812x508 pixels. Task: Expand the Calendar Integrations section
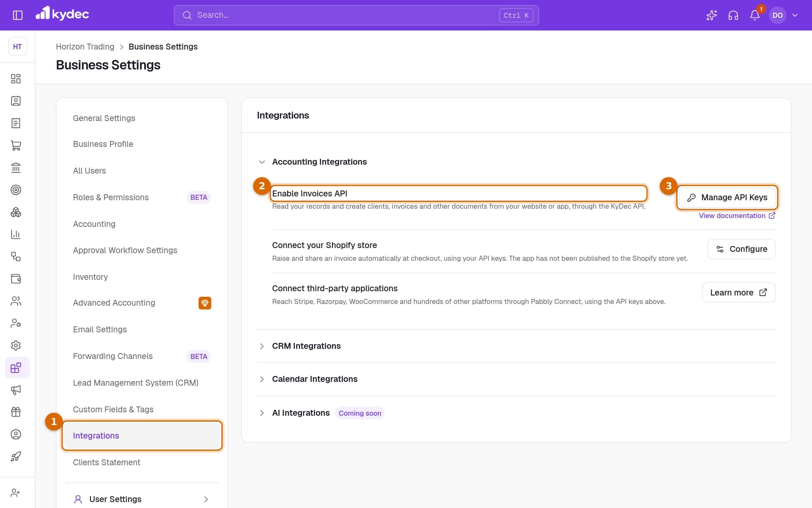[262, 379]
